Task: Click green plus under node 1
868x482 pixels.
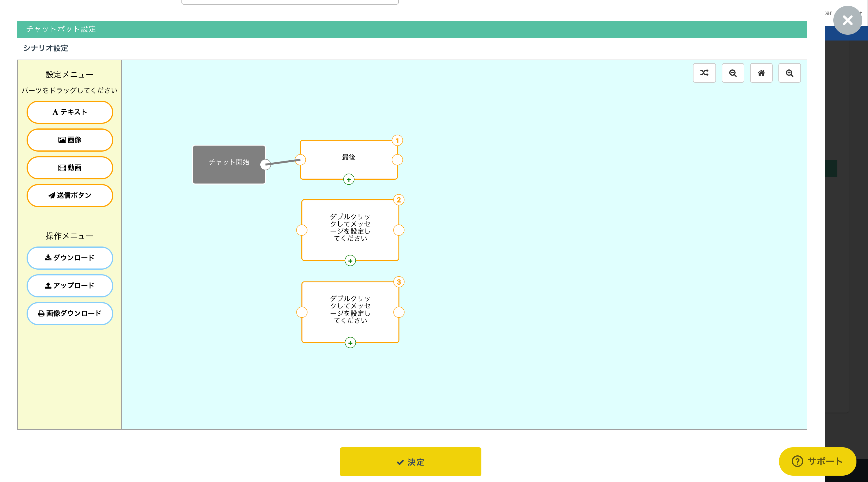Action: [x=348, y=179]
